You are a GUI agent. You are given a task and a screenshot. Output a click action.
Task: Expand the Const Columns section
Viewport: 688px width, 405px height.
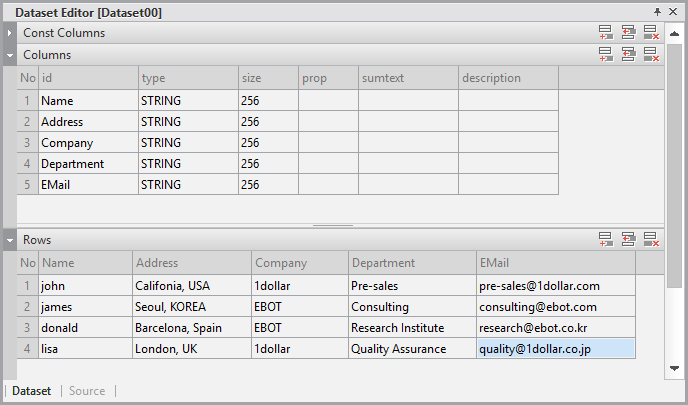pyautogui.click(x=9, y=33)
